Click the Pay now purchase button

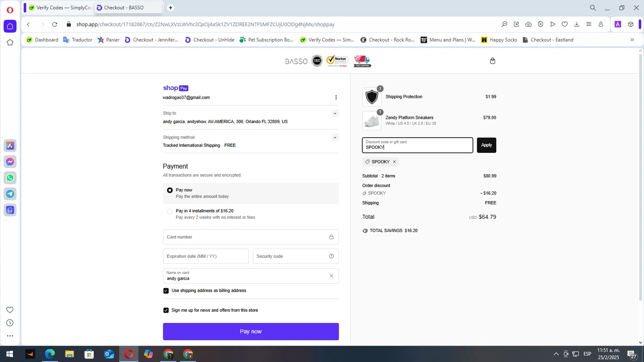click(x=251, y=332)
